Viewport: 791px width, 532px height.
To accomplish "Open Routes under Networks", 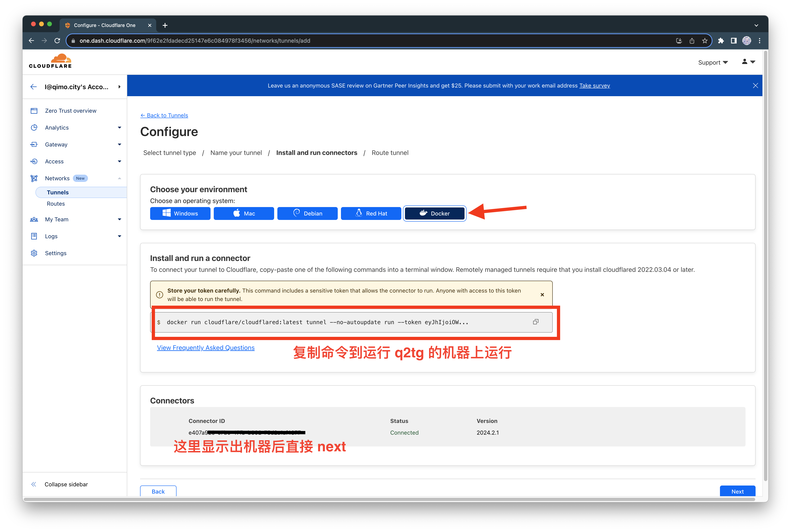I will tap(56, 204).
